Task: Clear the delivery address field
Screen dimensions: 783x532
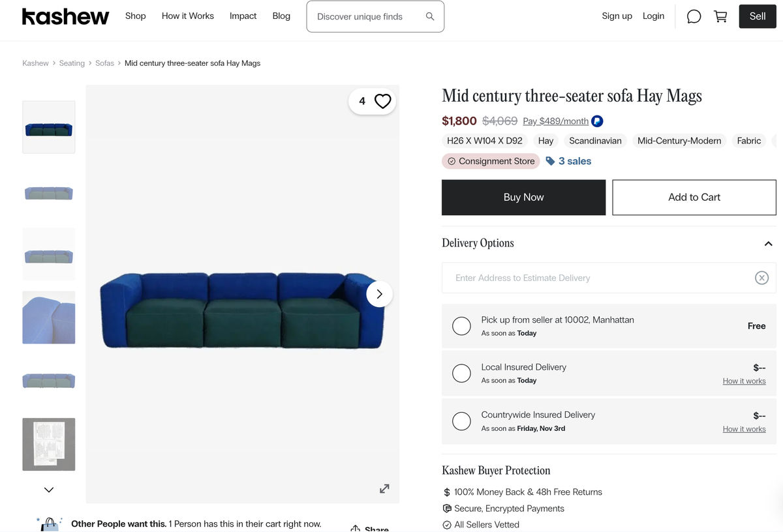Action: [x=761, y=278]
